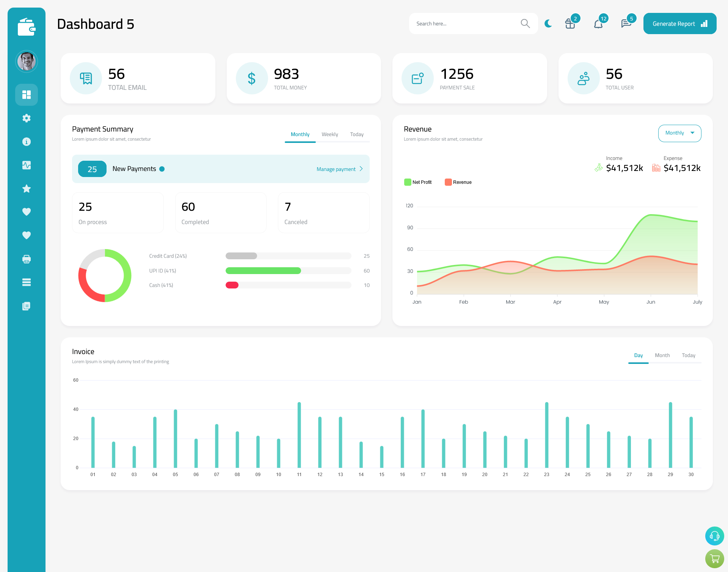Click the list/menu icon in sidebar
This screenshot has width=728, height=572.
point(27,282)
